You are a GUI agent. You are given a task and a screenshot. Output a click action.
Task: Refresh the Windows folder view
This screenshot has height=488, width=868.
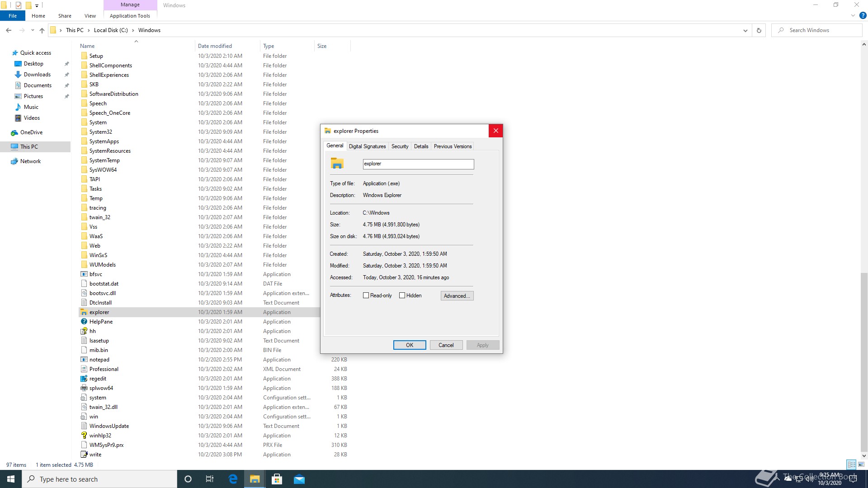point(759,30)
